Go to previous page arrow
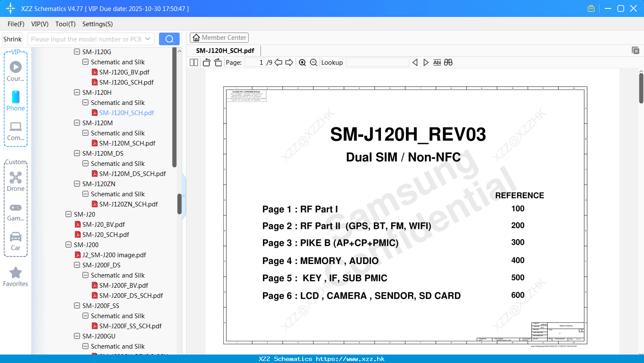The height and width of the screenshot is (363, 644). click(x=278, y=62)
